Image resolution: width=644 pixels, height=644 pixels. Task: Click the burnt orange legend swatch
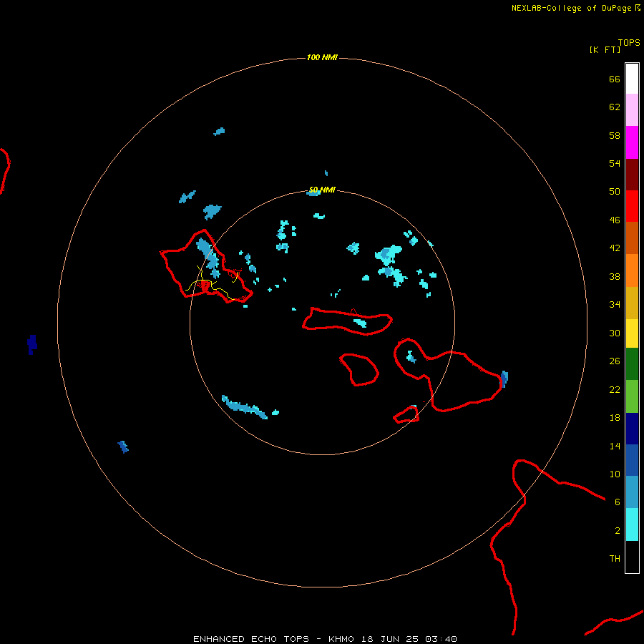pyautogui.click(x=632, y=238)
